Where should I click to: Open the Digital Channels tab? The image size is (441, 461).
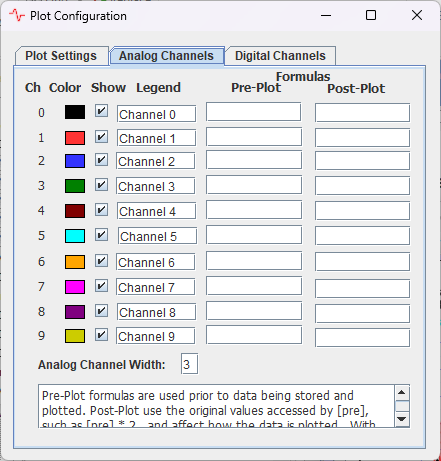click(x=280, y=56)
